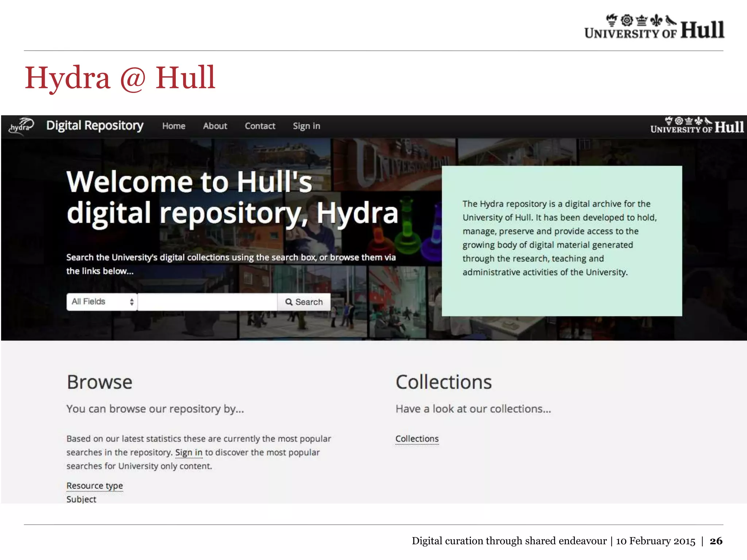747x560 pixels.
Task: Expand the All Fields dropdown
Action: pos(102,302)
